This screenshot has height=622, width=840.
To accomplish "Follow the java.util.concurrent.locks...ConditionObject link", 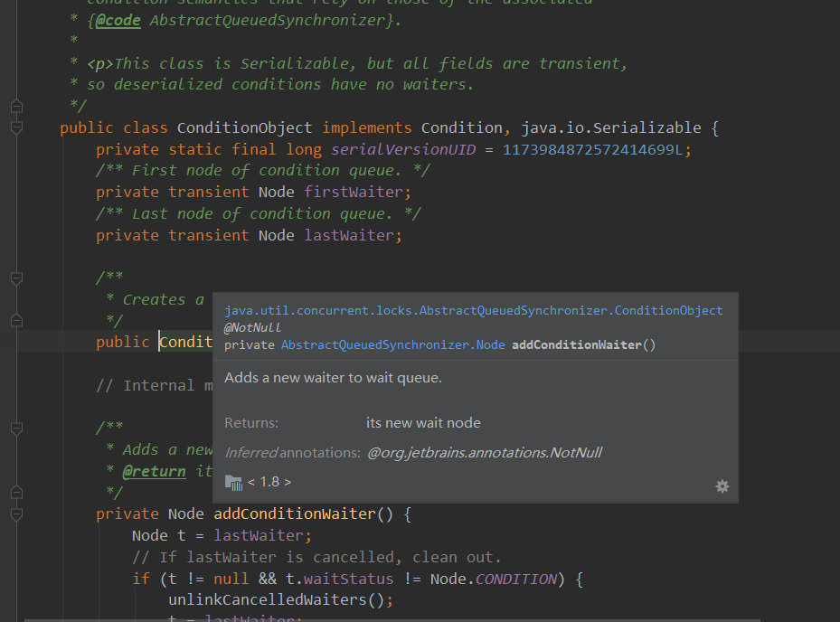I will tap(474, 311).
